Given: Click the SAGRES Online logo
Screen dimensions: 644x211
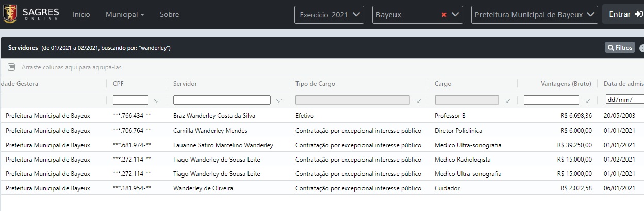Looking at the screenshot, I should tap(30, 14).
